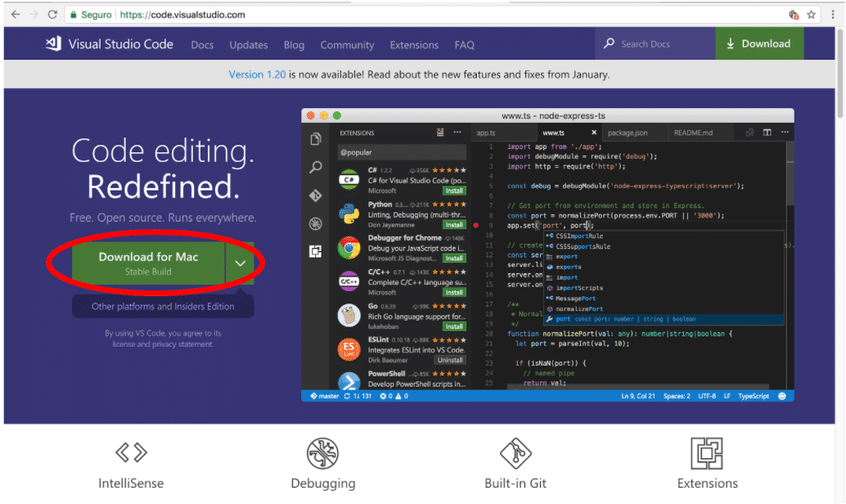
Task: Click the IntelliSense brackets icon
Action: click(x=131, y=452)
